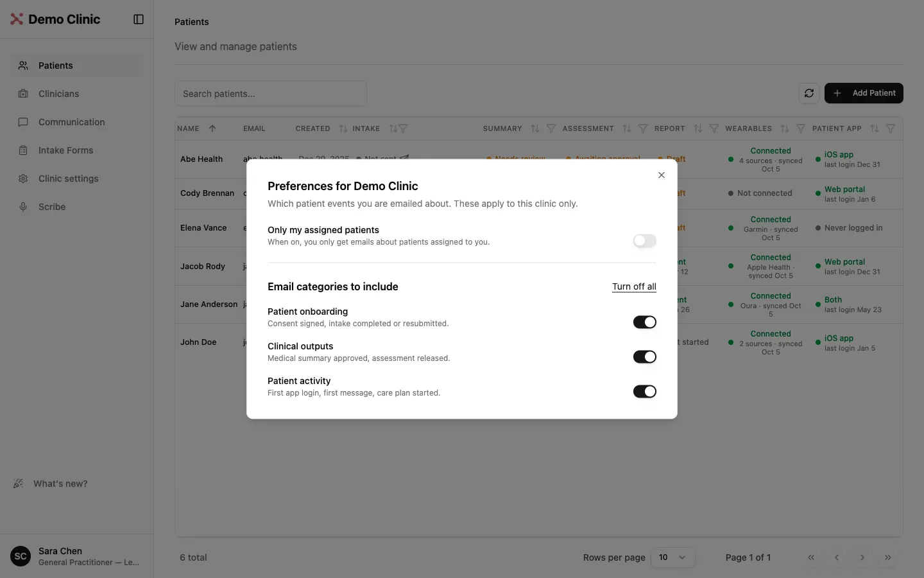Filter the Summary column

[x=551, y=128]
